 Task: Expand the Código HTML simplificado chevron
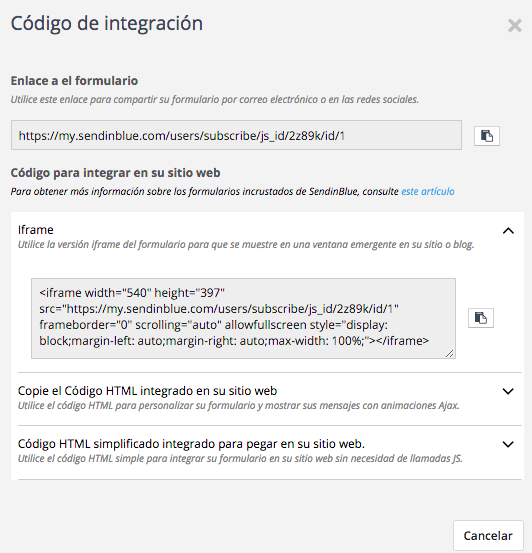coord(508,444)
